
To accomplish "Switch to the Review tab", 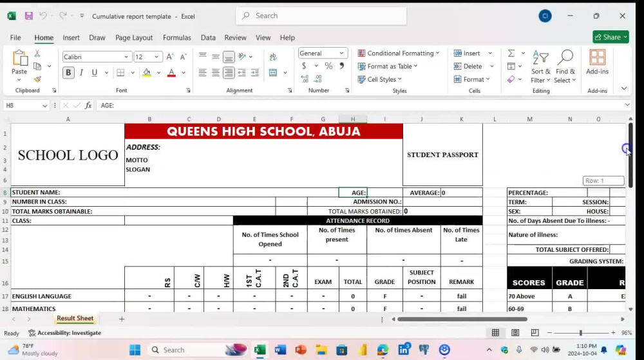I will 235,37.
